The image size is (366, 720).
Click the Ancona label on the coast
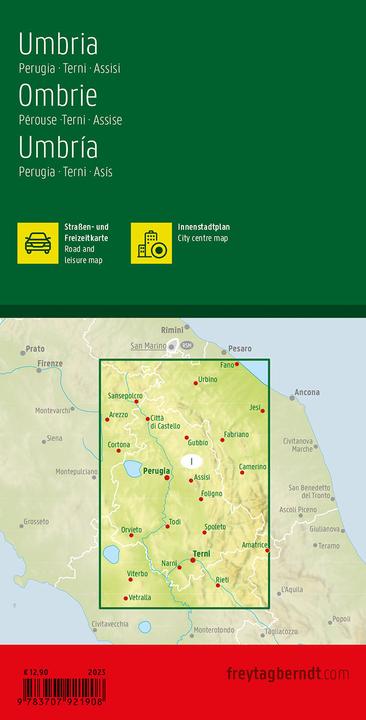click(308, 393)
